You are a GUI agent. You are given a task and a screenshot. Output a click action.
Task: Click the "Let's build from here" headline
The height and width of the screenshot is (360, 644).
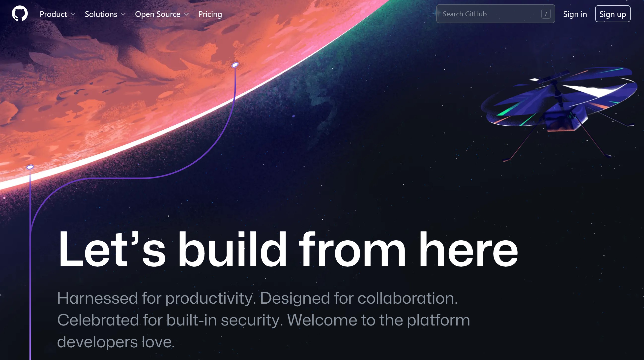pyautogui.click(x=288, y=249)
